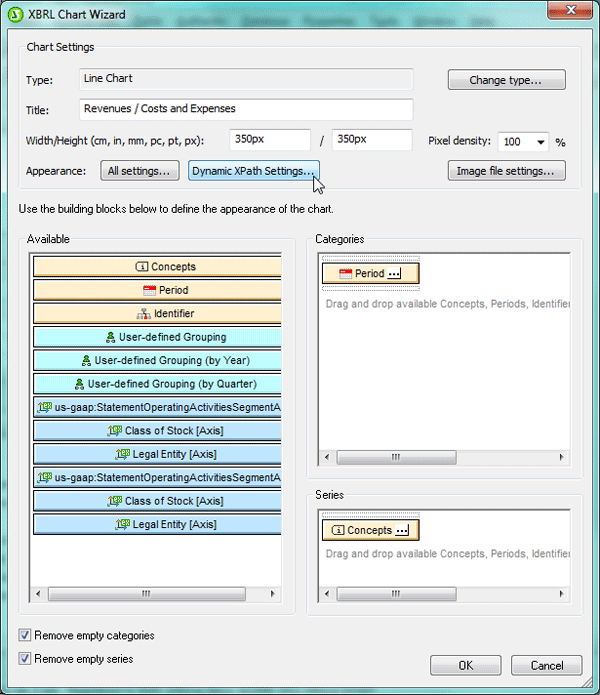Click the second us-gaap:StatementOperatingActivitiesSegment axis icon
600x695 pixels.
pyautogui.click(x=45, y=477)
